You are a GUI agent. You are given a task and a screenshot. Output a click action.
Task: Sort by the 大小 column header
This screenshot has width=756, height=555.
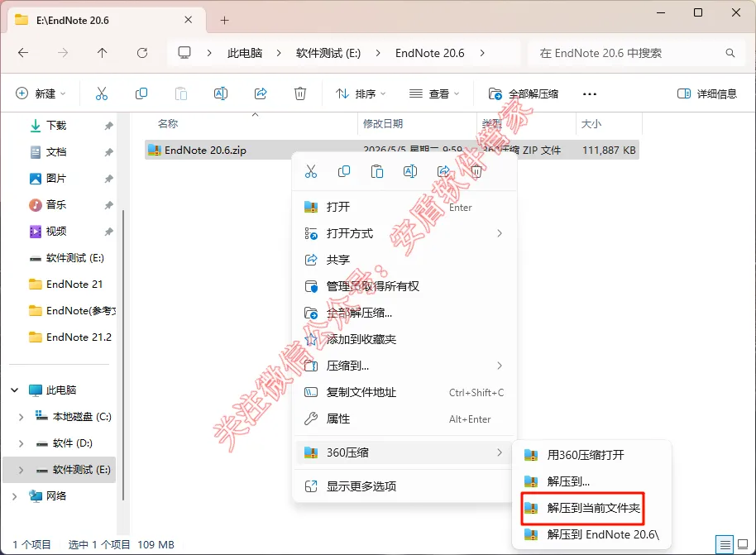click(x=591, y=124)
